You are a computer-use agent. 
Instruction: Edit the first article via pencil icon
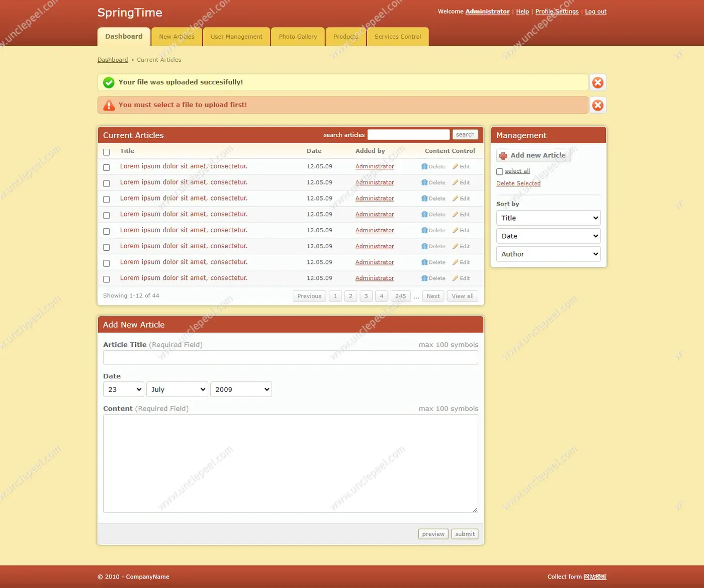(461, 166)
